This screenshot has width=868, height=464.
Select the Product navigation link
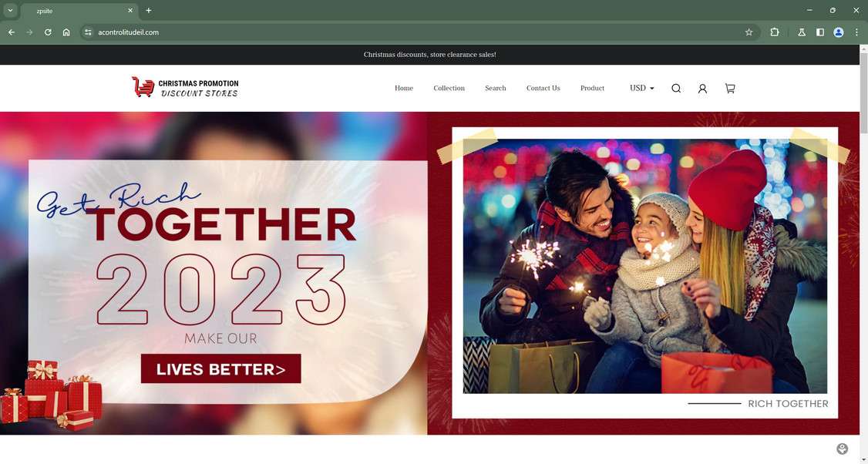[x=592, y=88]
